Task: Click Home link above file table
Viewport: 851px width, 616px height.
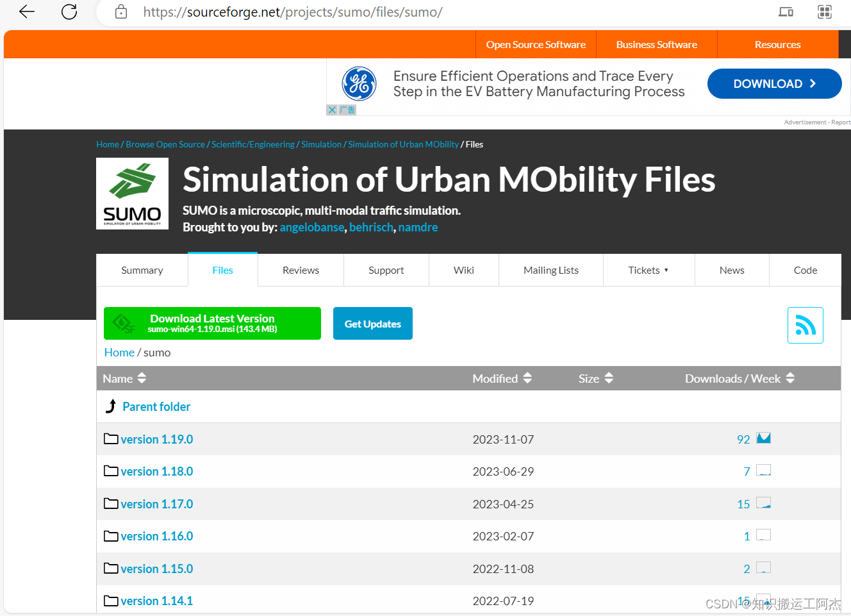Action: click(119, 353)
